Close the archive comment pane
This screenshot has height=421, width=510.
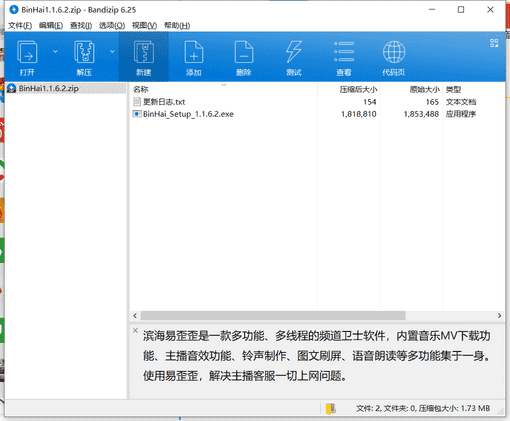coord(135,330)
